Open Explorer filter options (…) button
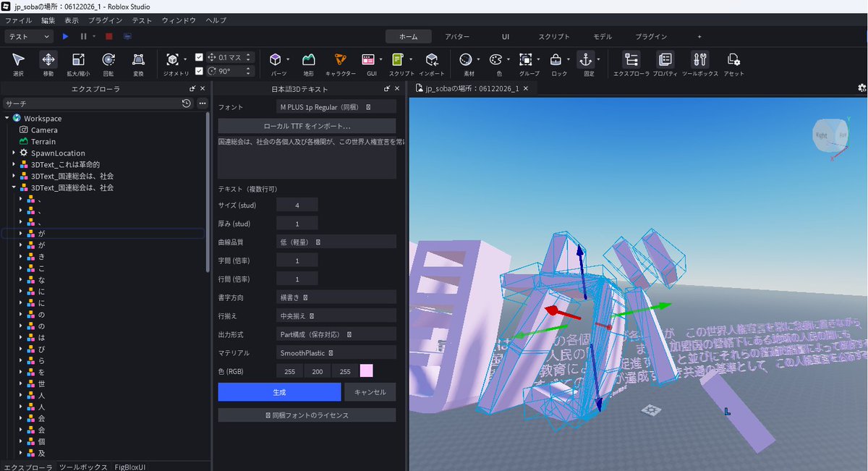This screenshot has height=471, width=868. coord(202,103)
